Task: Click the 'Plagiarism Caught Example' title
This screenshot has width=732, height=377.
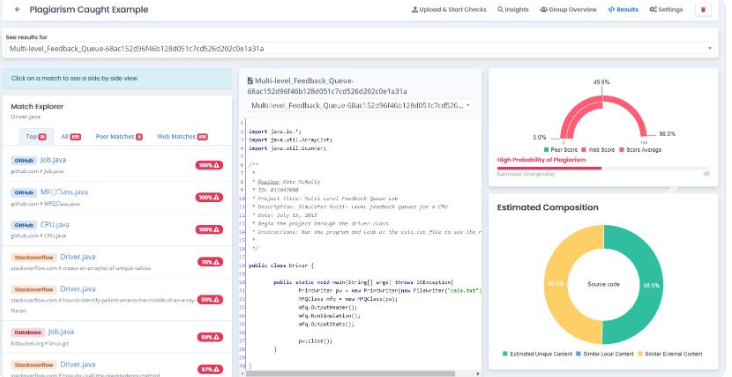Action: [x=89, y=9]
